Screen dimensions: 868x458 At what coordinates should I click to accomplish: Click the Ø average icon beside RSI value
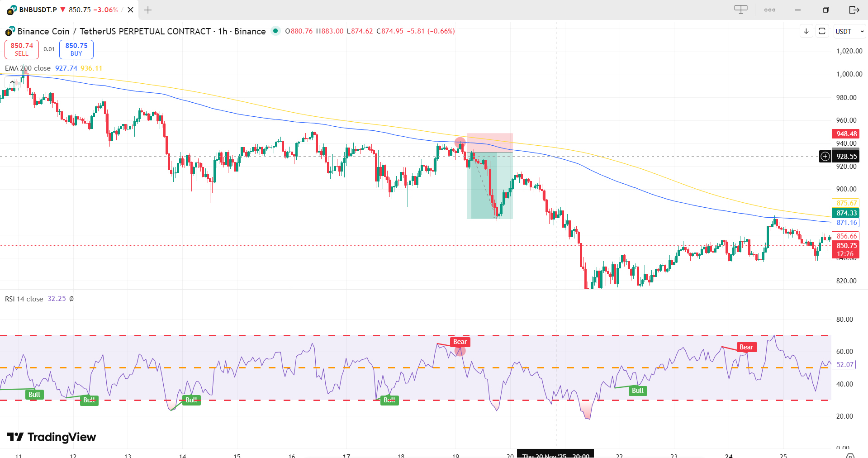click(x=71, y=299)
